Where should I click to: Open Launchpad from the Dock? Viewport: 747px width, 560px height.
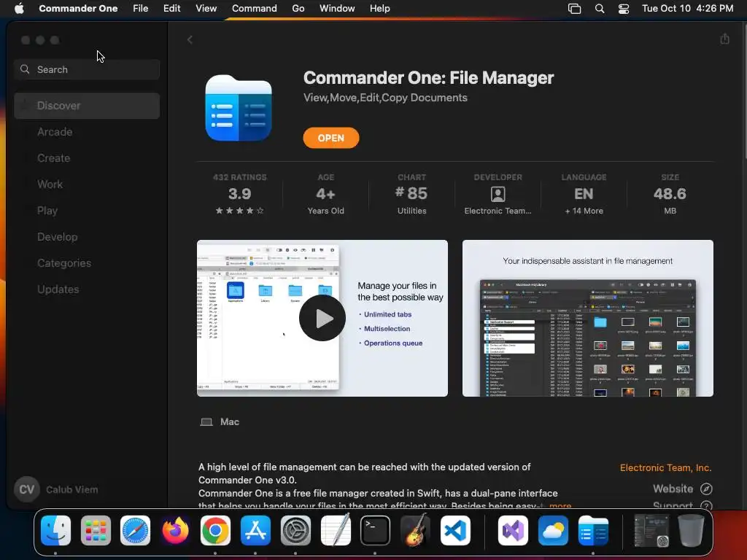pyautogui.click(x=96, y=531)
